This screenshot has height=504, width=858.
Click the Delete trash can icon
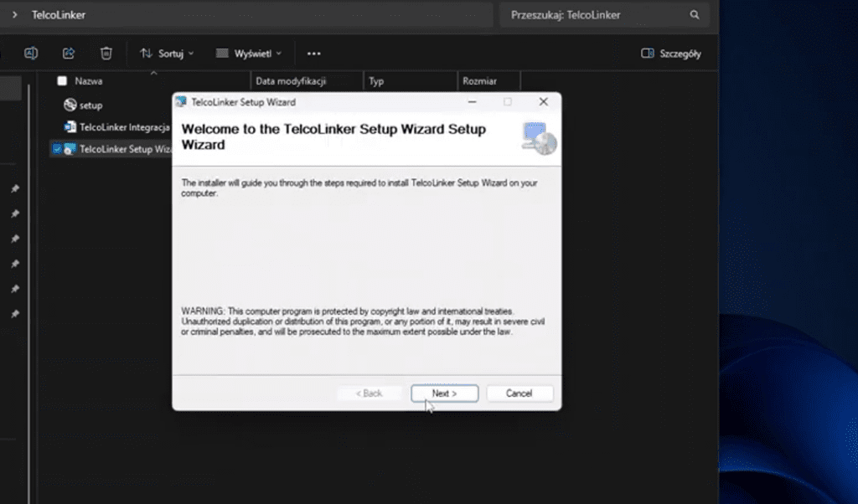pyautogui.click(x=106, y=54)
